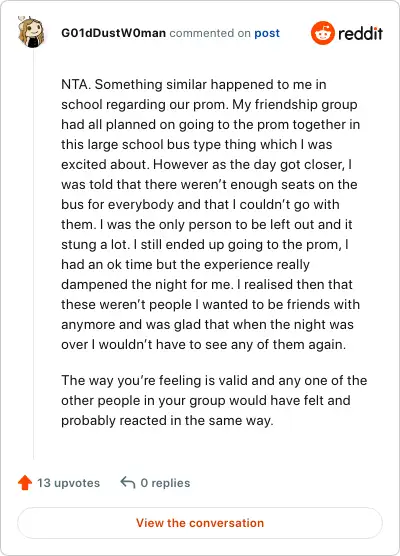Click the "reddit" wordmark text
The image size is (400, 556).
360,33
